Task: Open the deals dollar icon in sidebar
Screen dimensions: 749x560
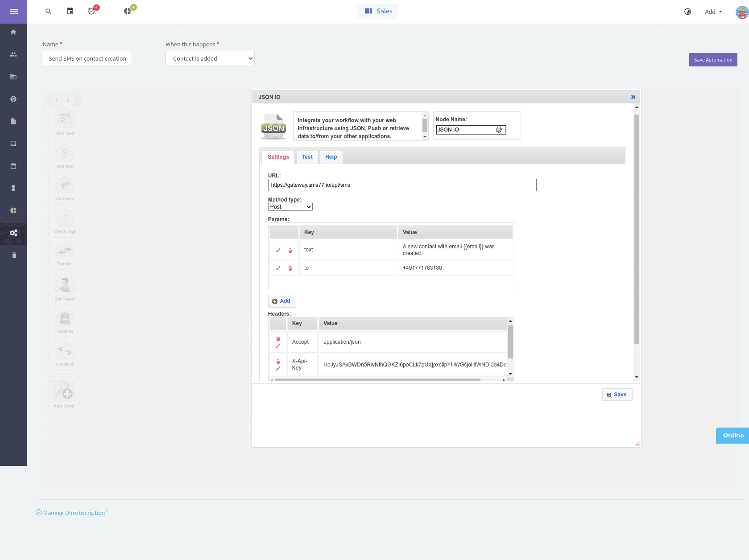Action: point(13,99)
